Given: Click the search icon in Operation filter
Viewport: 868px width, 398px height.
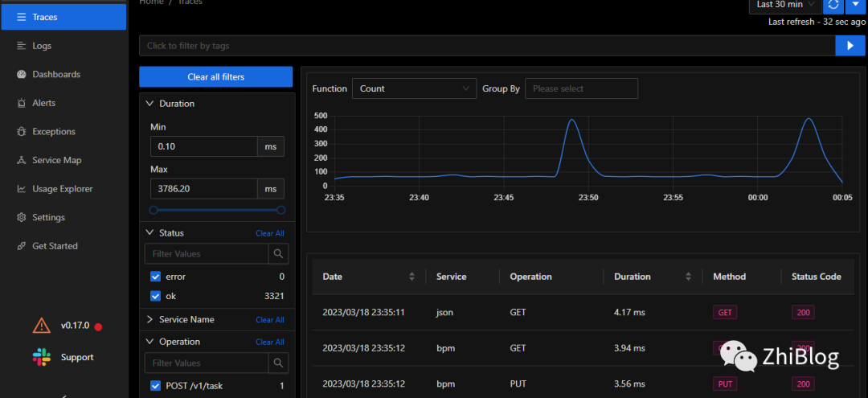Looking at the screenshot, I should coord(278,363).
